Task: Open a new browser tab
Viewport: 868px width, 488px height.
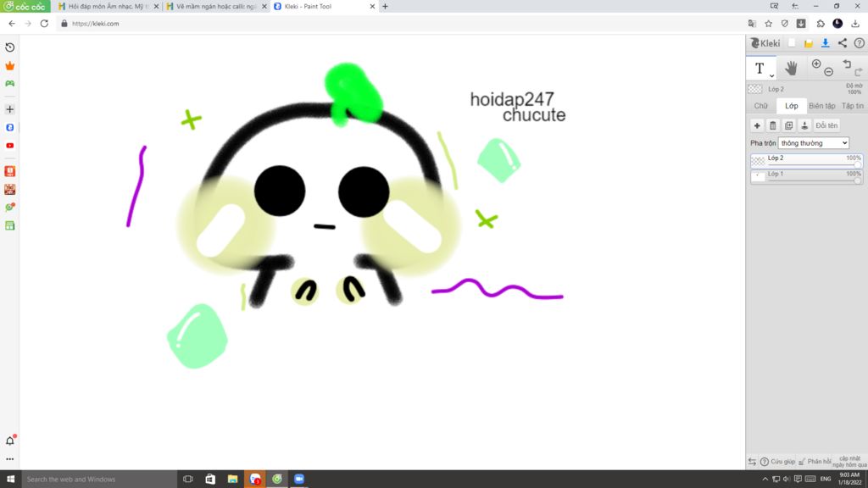Action: click(386, 7)
